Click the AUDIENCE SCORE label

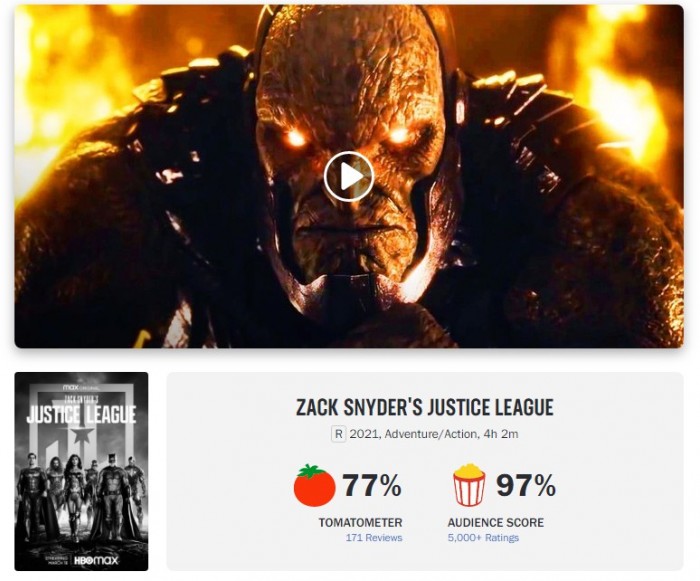[496, 522]
